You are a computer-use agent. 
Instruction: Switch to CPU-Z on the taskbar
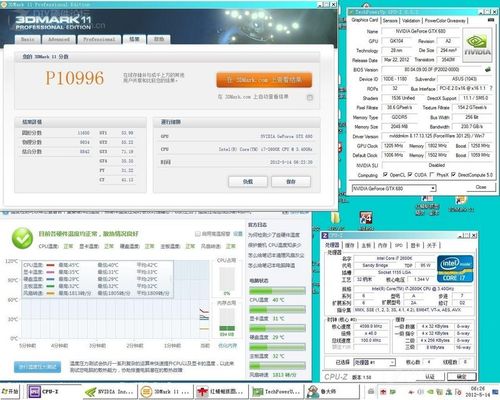(53, 391)
